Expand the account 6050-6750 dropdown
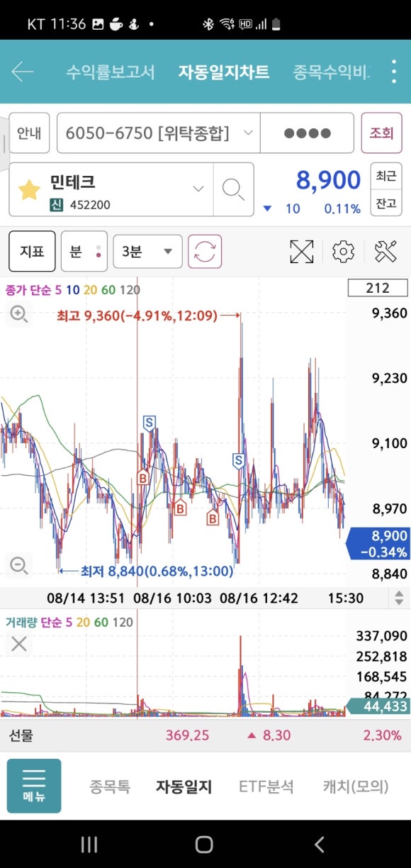411x868 pixels. point(158,133)
